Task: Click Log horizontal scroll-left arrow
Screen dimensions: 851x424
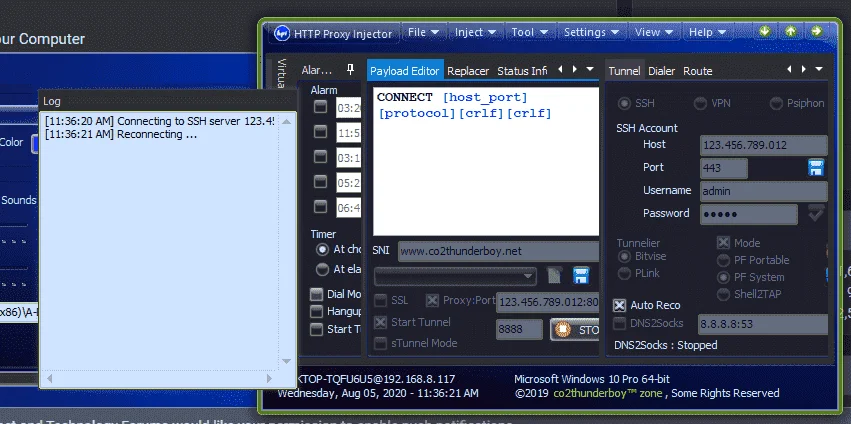Action: [x=49, y=378]
